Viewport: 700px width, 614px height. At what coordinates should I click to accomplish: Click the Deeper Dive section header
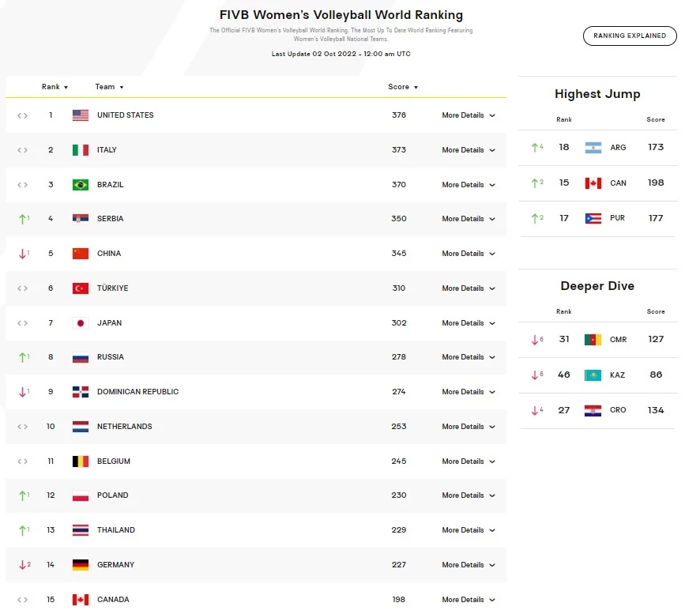[x=597, y=285]
